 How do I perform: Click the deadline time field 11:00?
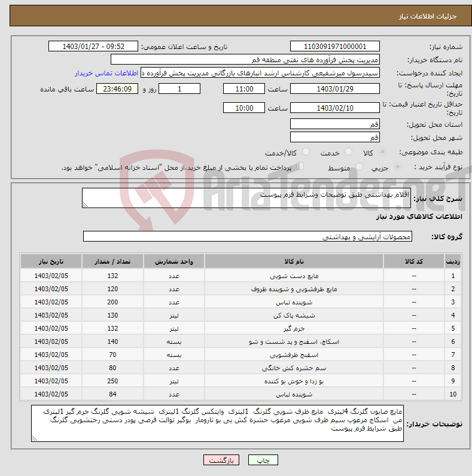coord(244,89)
